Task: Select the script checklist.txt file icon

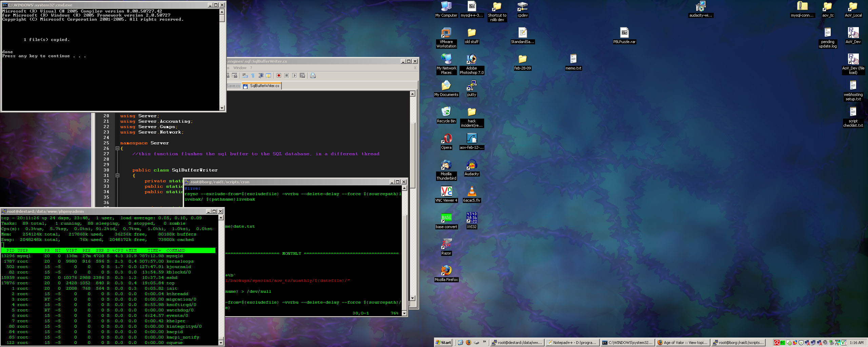Action: pos(853,117)
